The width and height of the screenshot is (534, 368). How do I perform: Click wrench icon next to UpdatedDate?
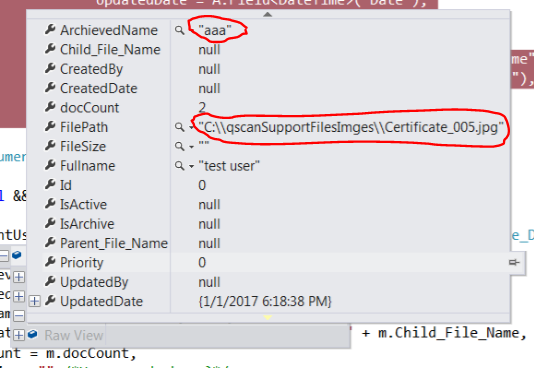pyautogui.click(x=50, y=301)
